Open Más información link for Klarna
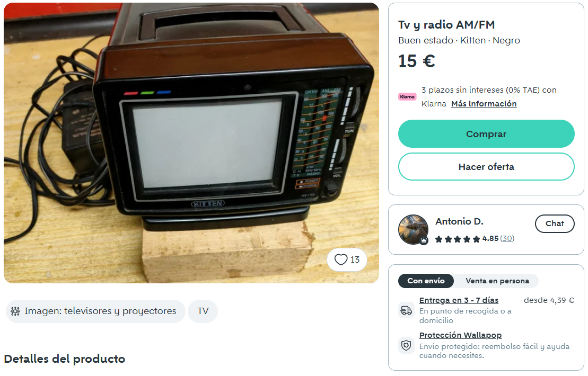The image size is (588, 376). coord(484,104)
